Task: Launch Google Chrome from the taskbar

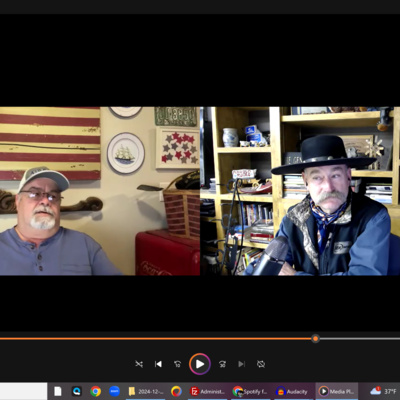Action: pos(96,391)
